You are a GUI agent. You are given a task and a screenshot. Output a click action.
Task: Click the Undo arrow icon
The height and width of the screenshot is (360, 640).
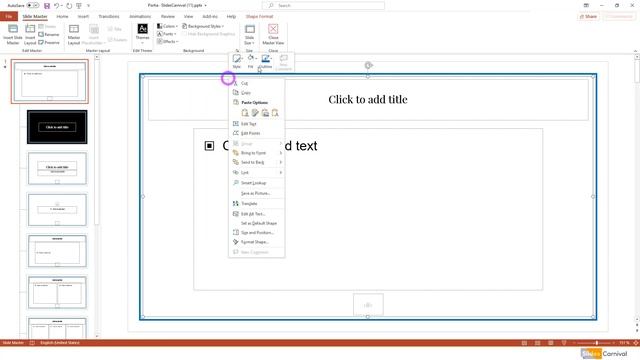pyautogui.click(x=57, y=6)
